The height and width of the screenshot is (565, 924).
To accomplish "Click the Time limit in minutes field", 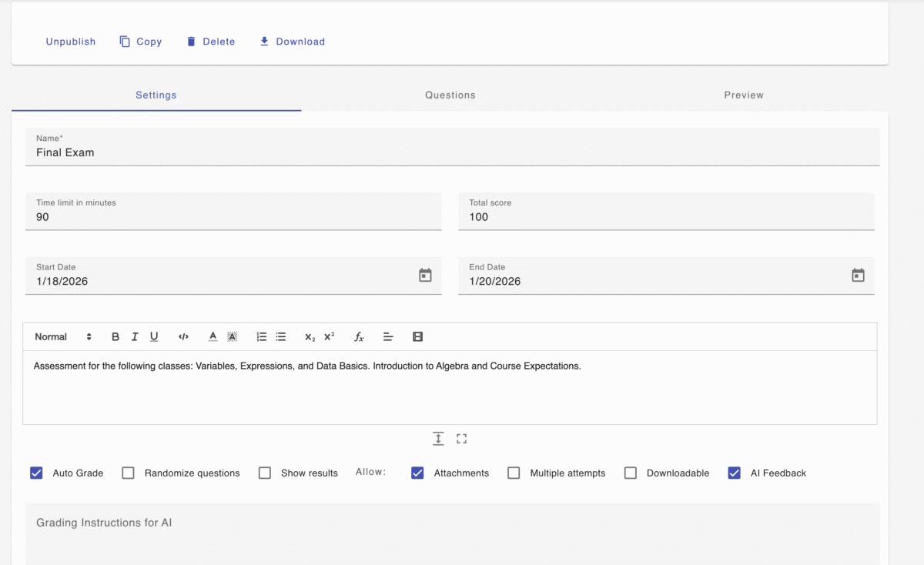I will point(233,217).
